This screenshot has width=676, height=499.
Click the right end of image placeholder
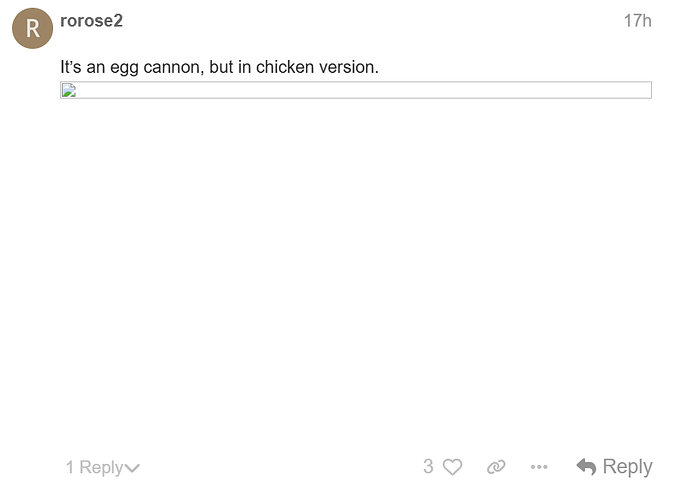click(x=645, y=91)
